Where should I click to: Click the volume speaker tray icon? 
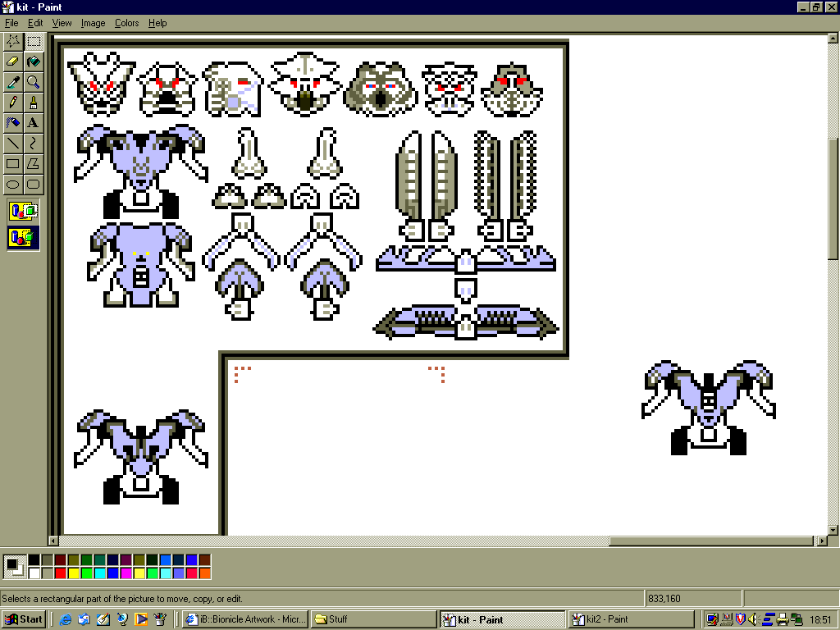754,619
